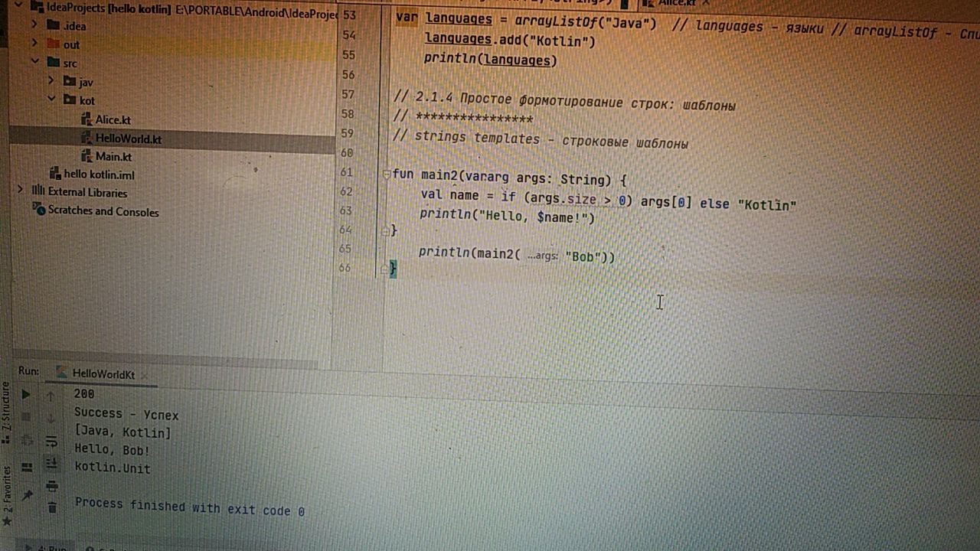Image resolution: width=980 pixels, height=551 pixels.
Task: Click the hello kotlin.iml file icon
Action: (54, 174)
